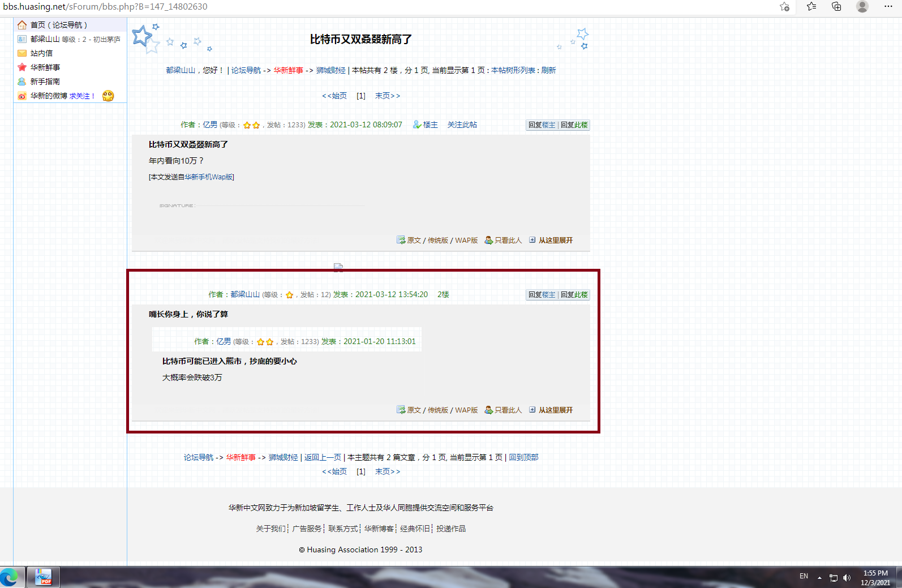Screen dimensions: 902x588
Task: Open 站内信 envelope icon in sidebar
Action: 22,53
